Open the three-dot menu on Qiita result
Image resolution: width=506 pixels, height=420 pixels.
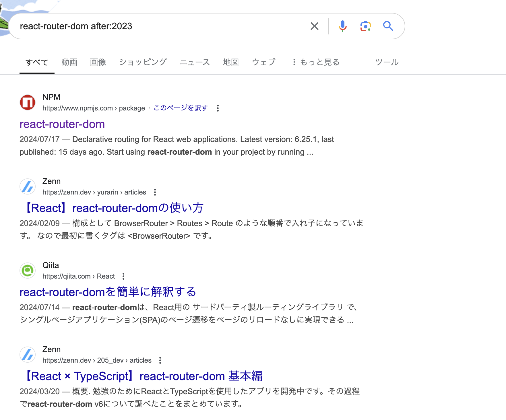click(124, 276)
